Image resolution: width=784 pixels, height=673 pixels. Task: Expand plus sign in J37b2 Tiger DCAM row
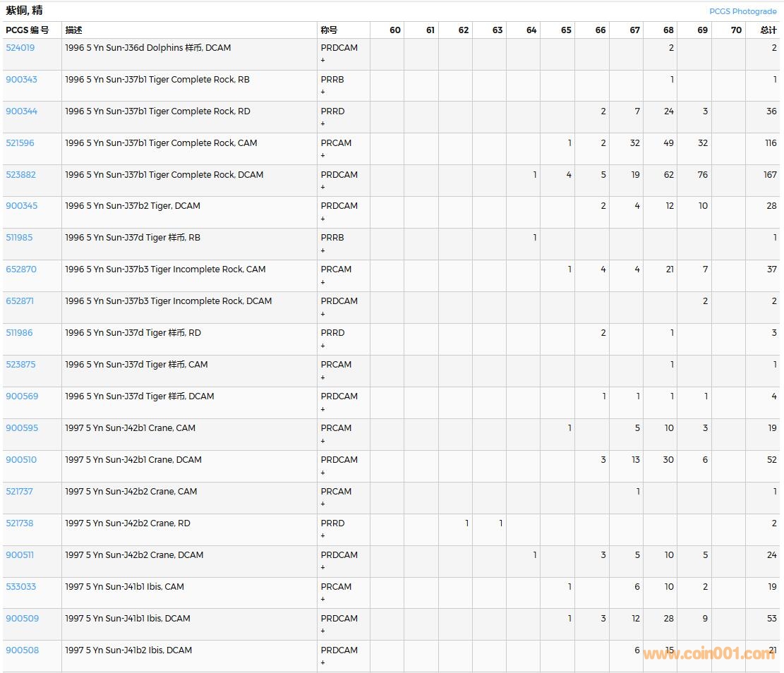(323, 219)
